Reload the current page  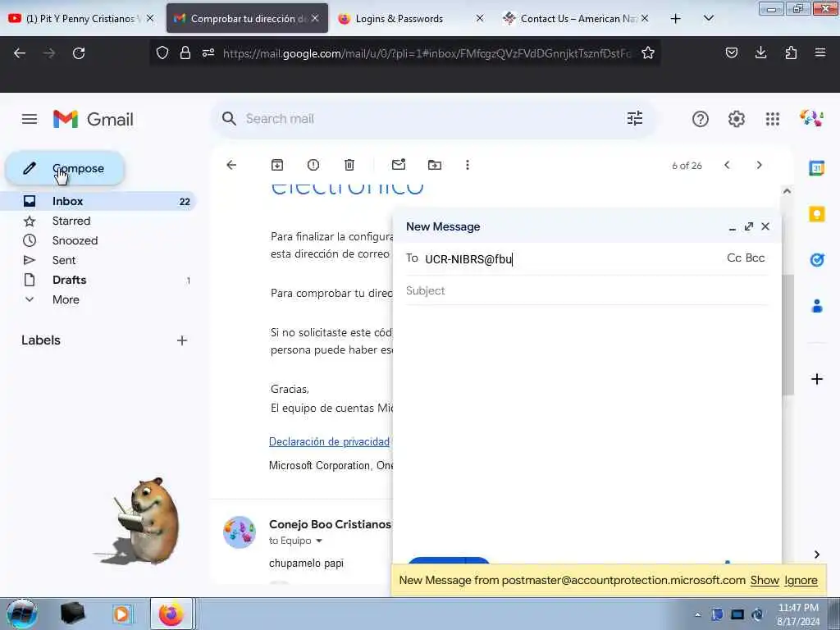pos(79,53)
